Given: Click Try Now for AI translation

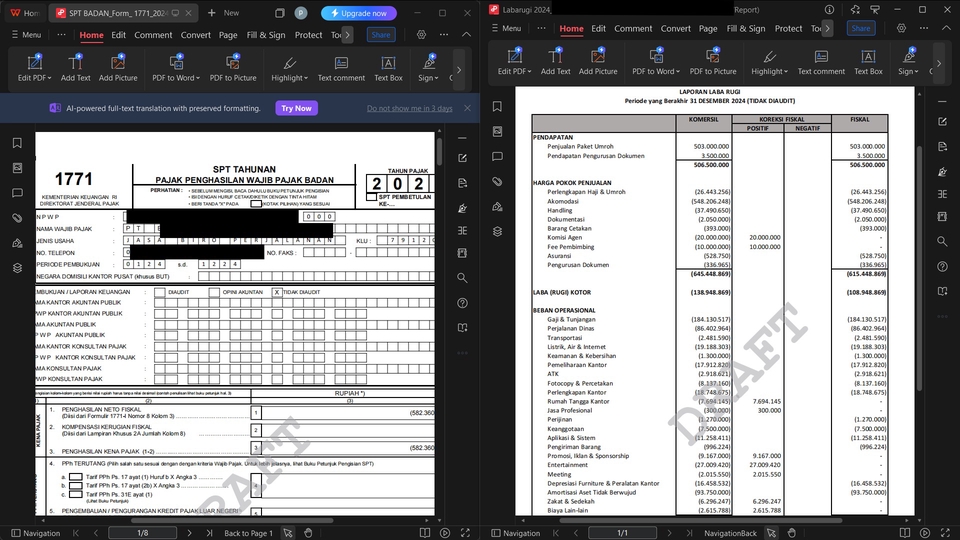Looking at the screenshot, I should [296, 108].
